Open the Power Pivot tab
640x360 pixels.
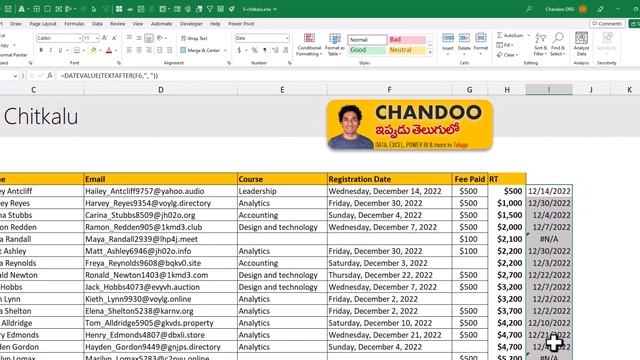click(241, 24)
